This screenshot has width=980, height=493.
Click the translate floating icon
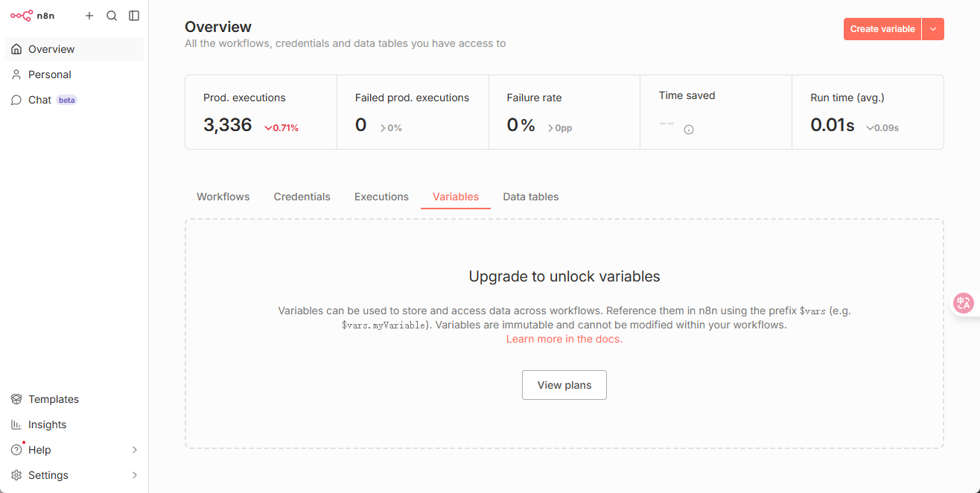coord(964,302)
